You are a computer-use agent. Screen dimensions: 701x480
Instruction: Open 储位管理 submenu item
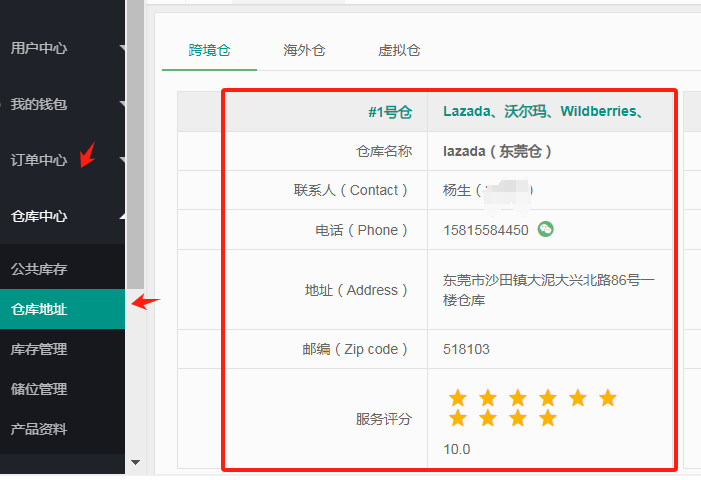(x=39, y=389)
